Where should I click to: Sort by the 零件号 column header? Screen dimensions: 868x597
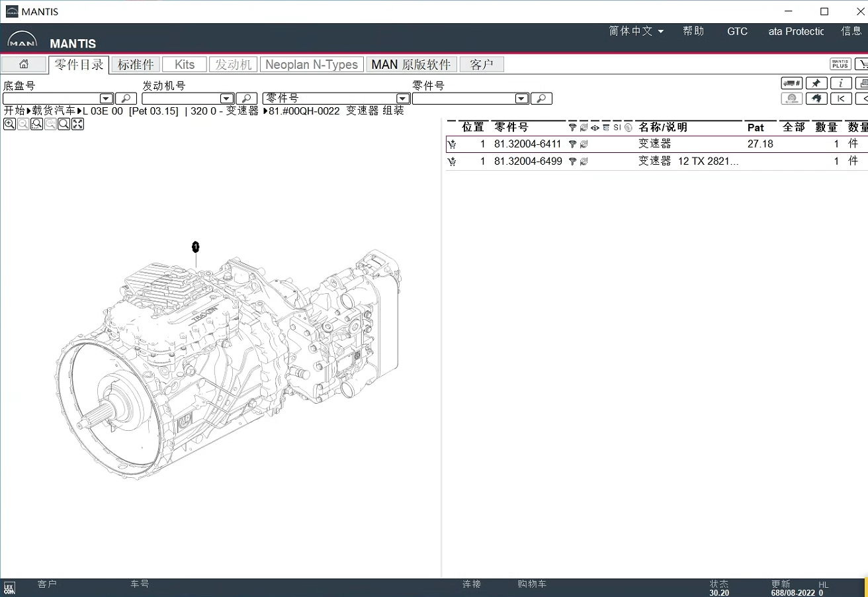tap(511, 127)
